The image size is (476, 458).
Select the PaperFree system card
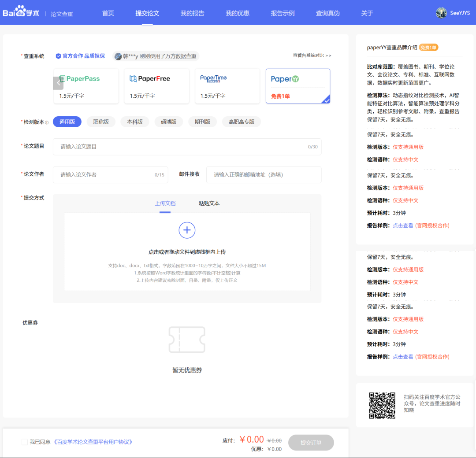[x=156, y=86]
